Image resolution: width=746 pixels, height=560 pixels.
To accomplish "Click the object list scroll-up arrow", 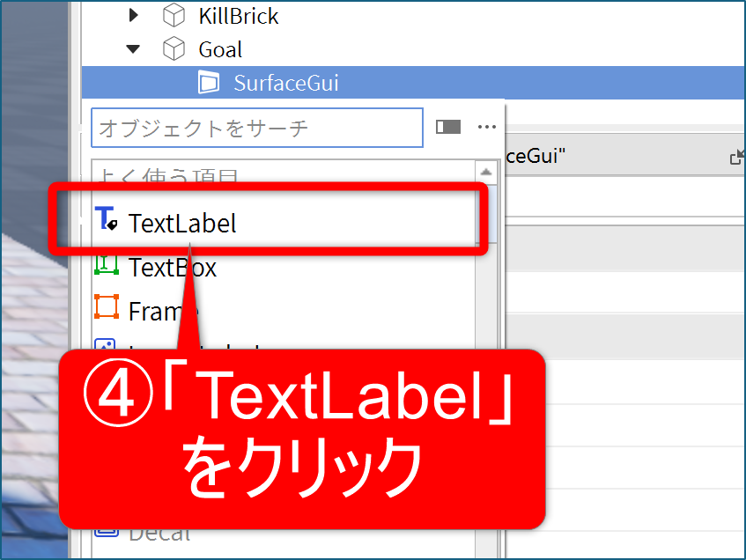I will pyautogui.click(x=485, y=172).
